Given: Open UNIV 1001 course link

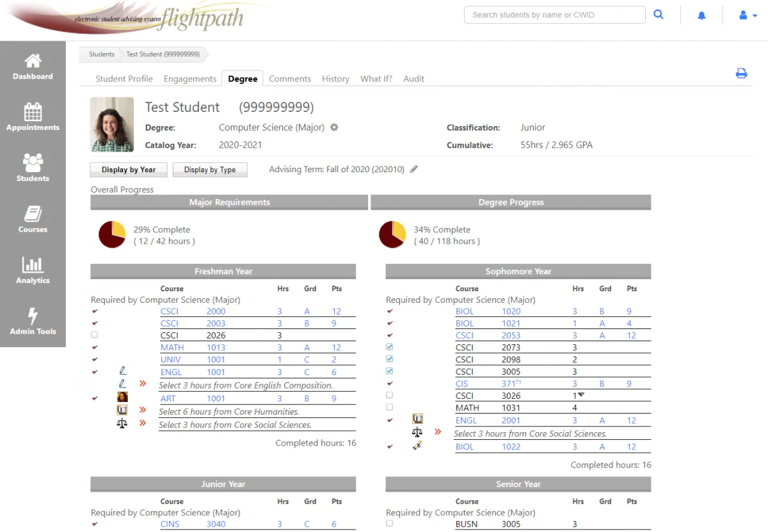Looking at the screenshot, I should coord(193,359).
